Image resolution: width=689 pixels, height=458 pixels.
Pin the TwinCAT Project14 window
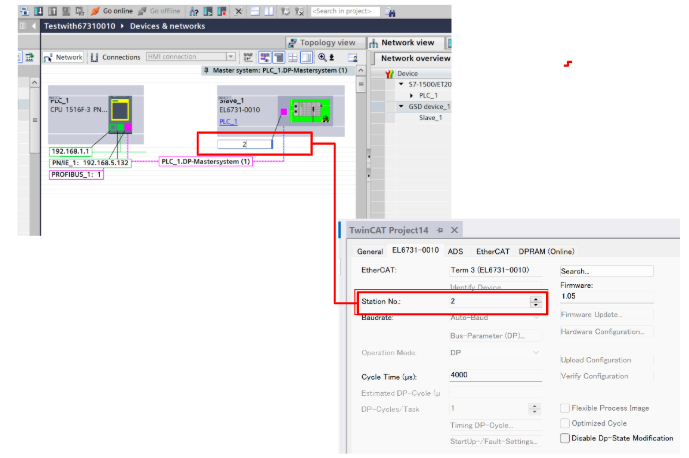440,230
